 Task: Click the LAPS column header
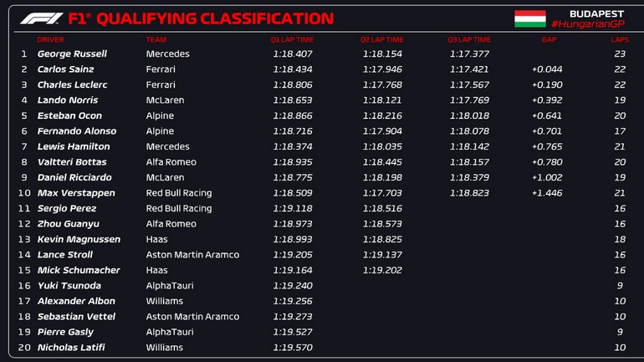(x=619, y=39)
